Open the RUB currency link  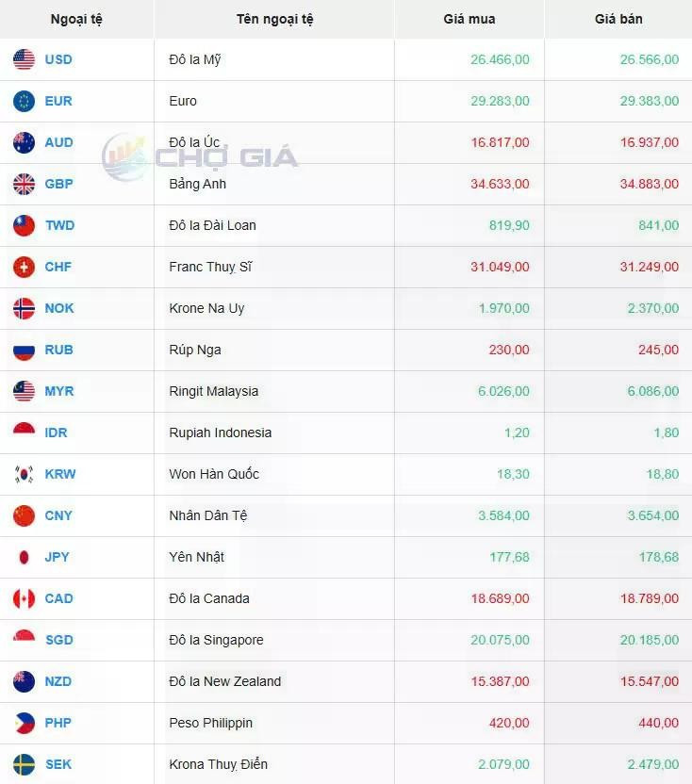[x=59, y=350]
